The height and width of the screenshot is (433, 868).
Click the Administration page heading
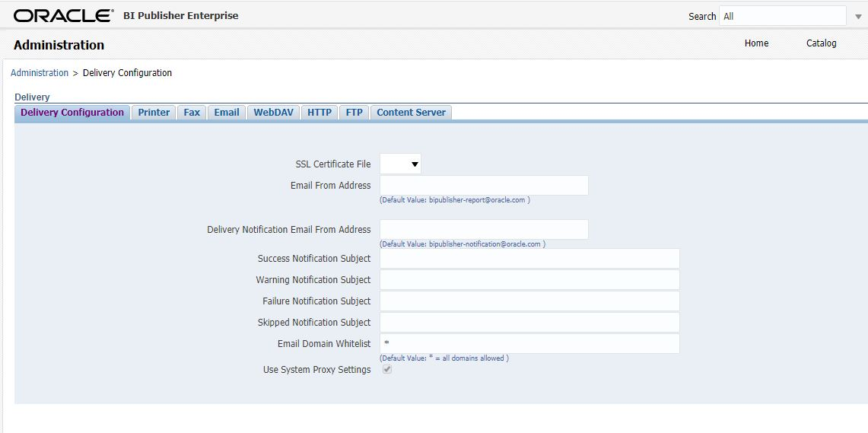point(59,45)
